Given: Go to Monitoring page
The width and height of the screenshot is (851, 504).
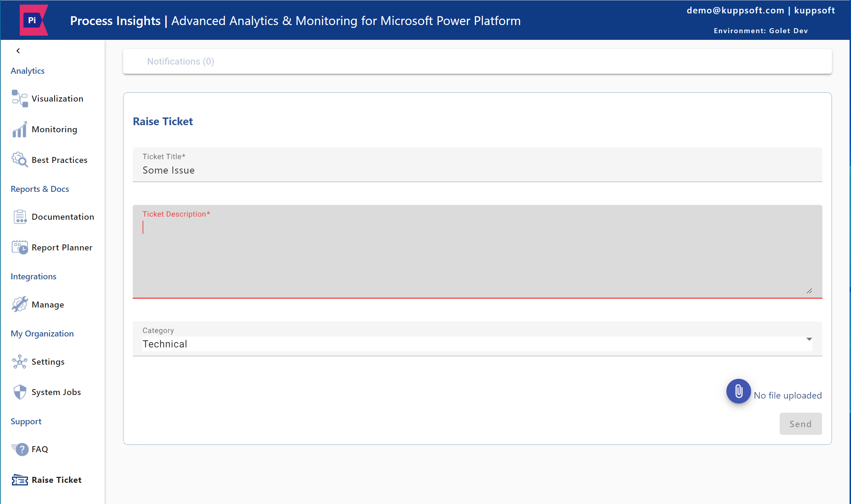Looking at the screenshot, I should [54, 129].
